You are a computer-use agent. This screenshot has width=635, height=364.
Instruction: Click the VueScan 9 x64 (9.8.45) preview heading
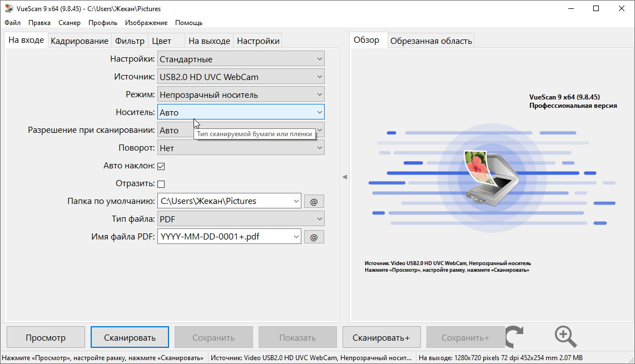[564, 97]
